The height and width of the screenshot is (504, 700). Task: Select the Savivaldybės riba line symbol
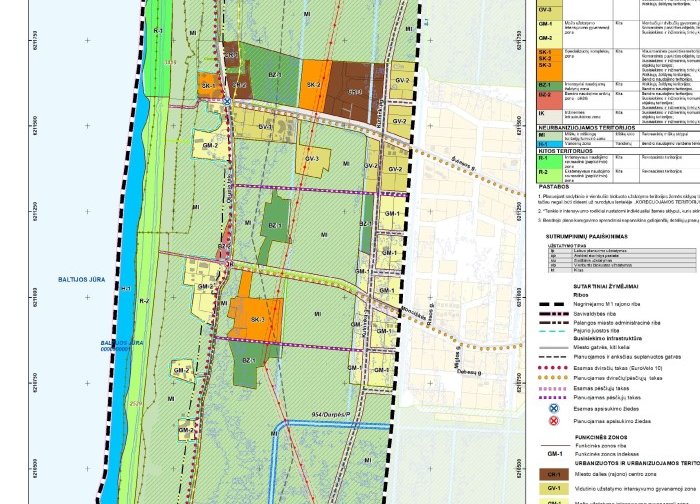(554, 314)
